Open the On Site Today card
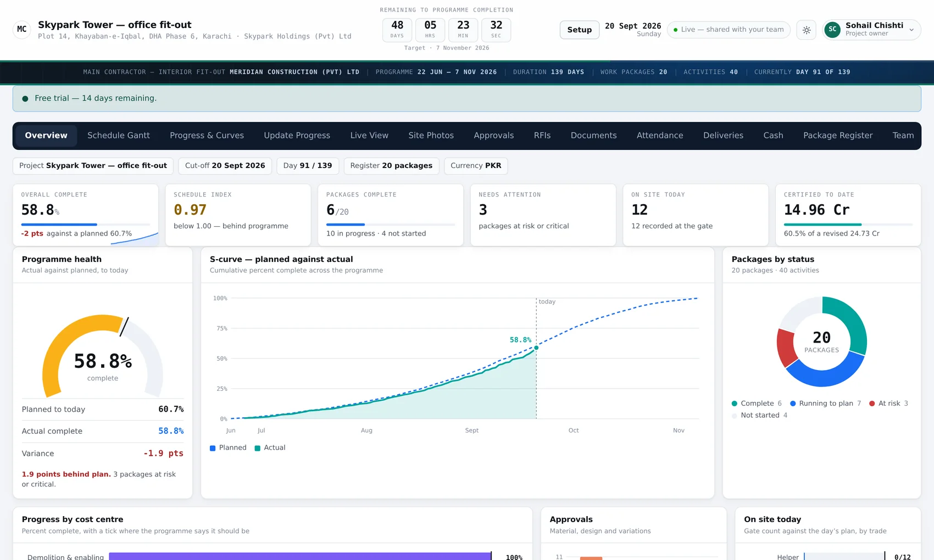The width and height of the screenshot is (934, 560). coord(696,215)
